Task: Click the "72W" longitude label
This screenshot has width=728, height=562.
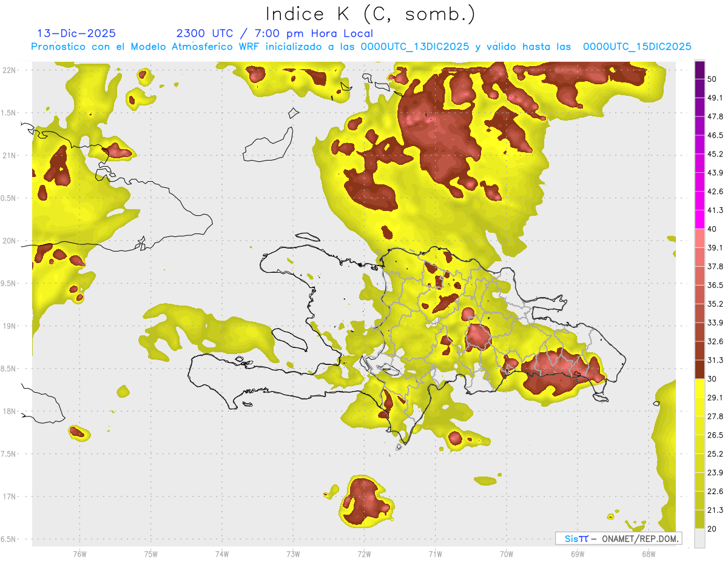Action: pos(364,554)
